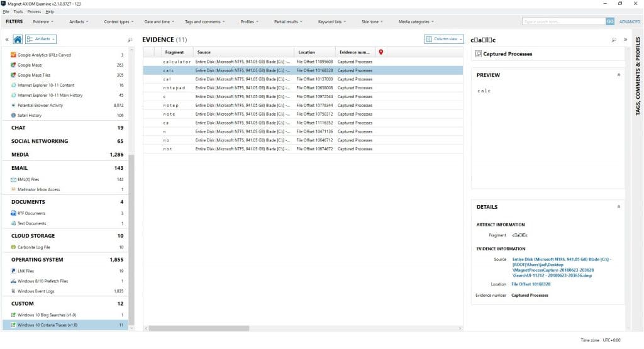Expand the MEDIA category
This screenshot has width=644, height=349.
pos(65,155)
